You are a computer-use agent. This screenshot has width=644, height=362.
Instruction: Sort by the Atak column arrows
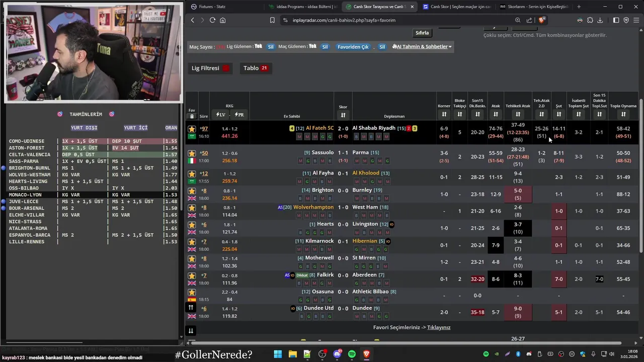coord(496,115)
